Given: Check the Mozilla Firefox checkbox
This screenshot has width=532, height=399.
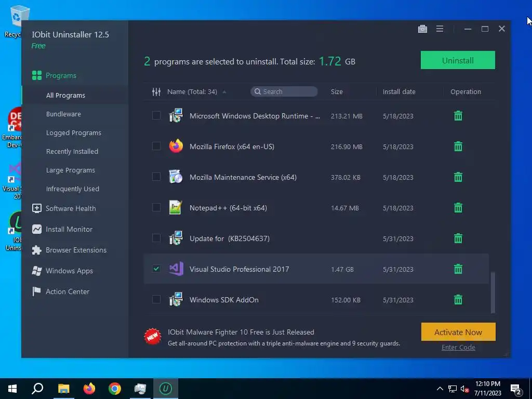Looking at the screenshot, I should (x=156, y=146).
